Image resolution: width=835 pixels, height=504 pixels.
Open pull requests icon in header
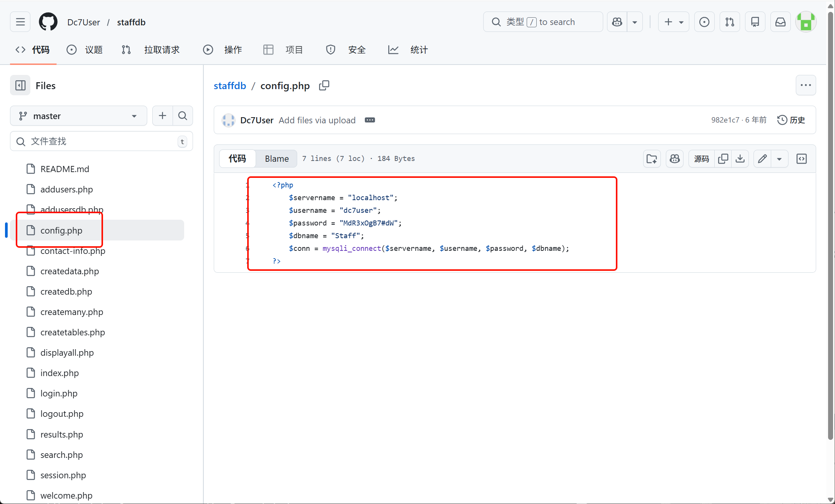click(730, 22)
